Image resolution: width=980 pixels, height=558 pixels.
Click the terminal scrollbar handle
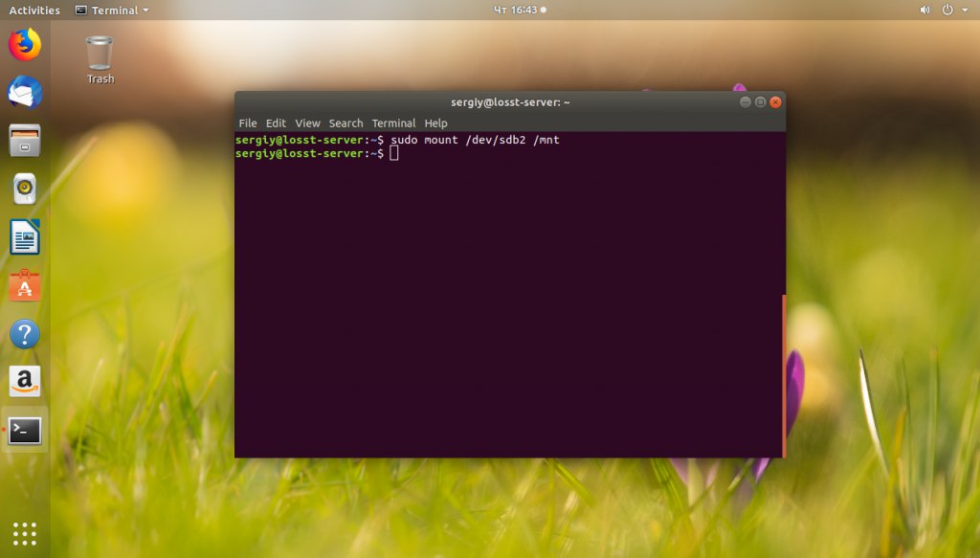[784, 375]
